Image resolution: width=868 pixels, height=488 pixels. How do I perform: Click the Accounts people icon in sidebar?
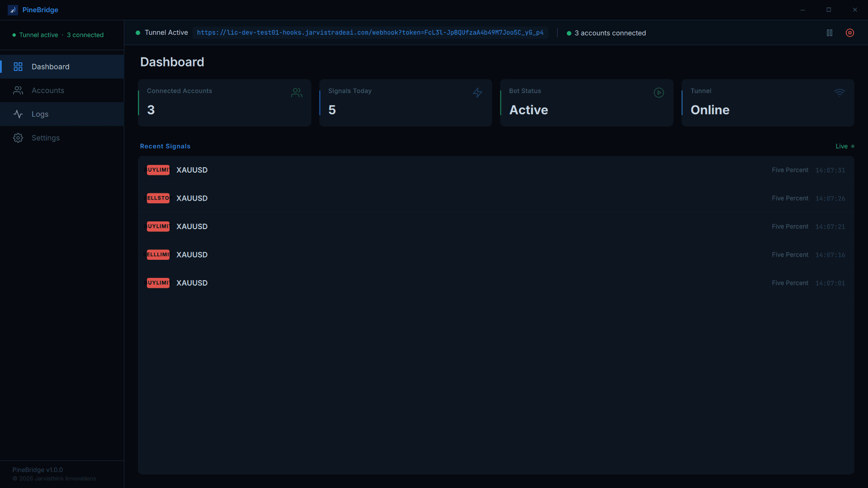coord(18,90)
